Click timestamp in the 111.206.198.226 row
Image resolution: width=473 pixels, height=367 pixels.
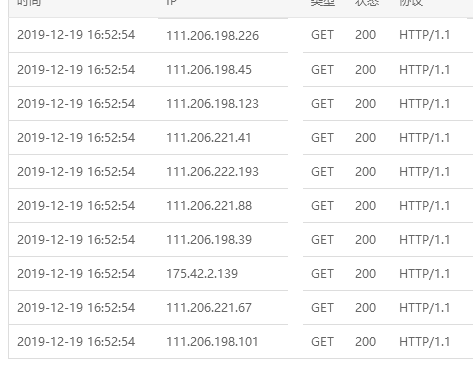tap(76, 35)
